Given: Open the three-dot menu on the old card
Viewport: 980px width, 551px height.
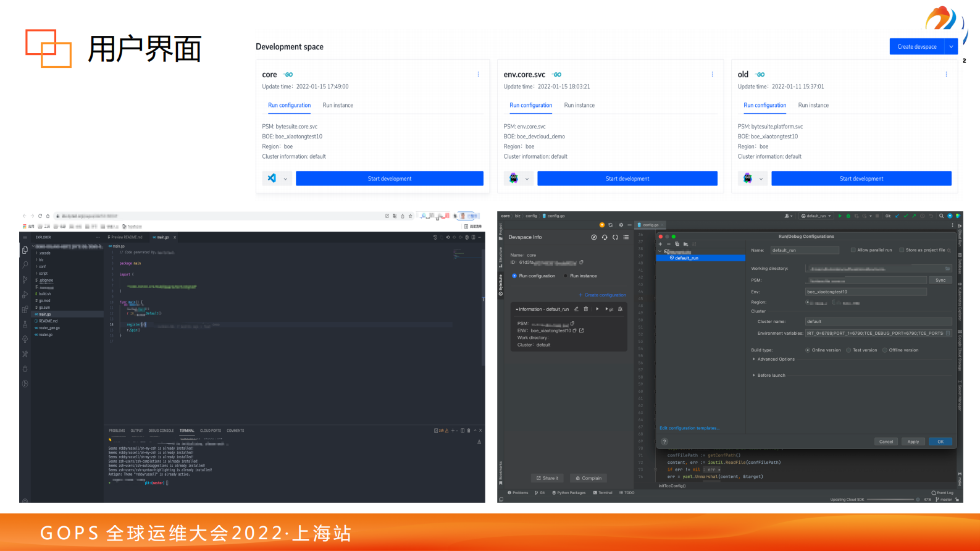Looking at the screenshot, I should coord(946,74).
